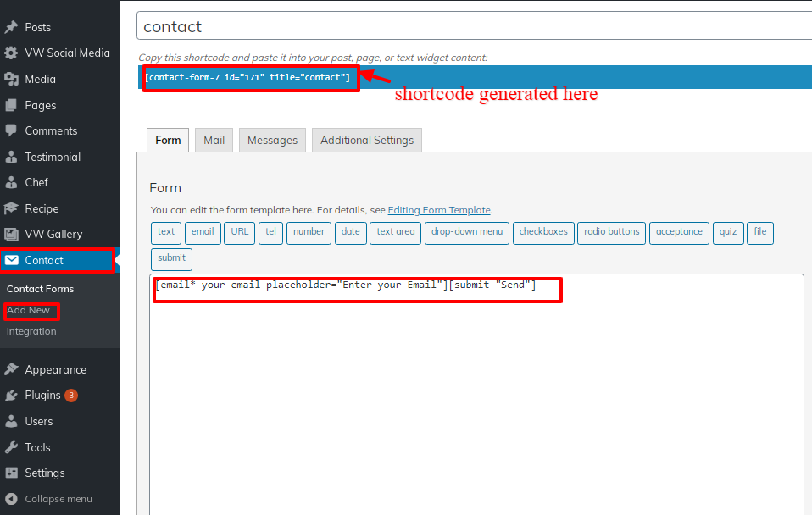Click the Pages icon in sidebar
The height and width of the screenshot is (515, 812).
(11, 105)
